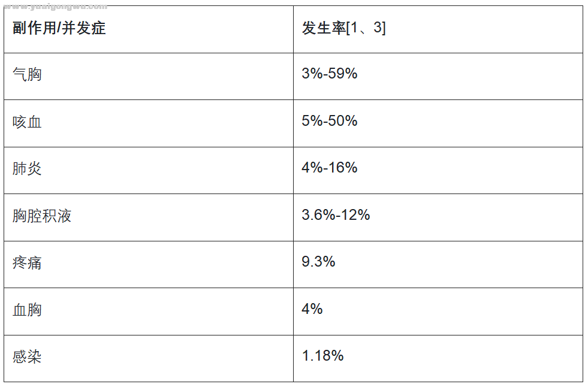Select the 3%-59% value cell
Screen dimensions: 588x387
pyautogui.click(x=438, y=77)
